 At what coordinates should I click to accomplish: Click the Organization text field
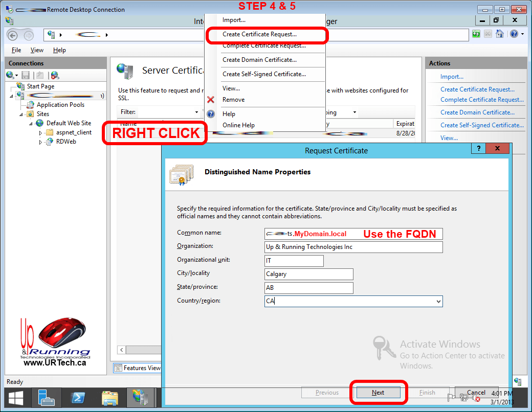click(x=353, y=247)
